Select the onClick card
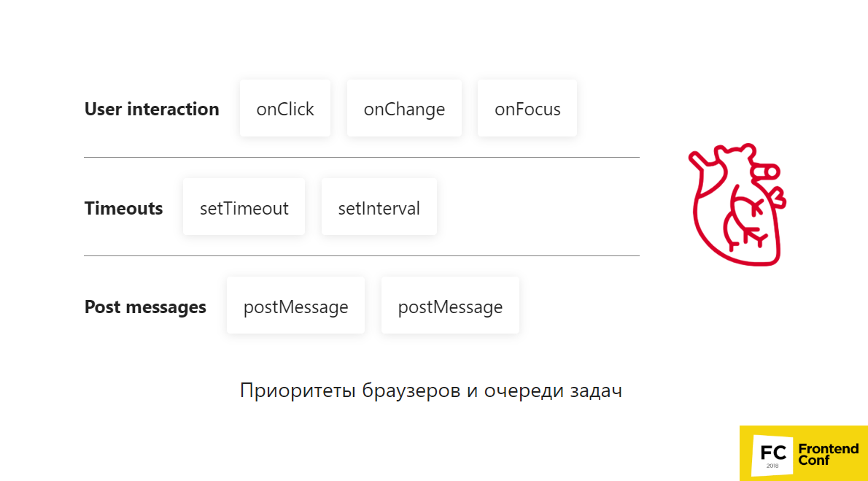 [x=285, y=109]
